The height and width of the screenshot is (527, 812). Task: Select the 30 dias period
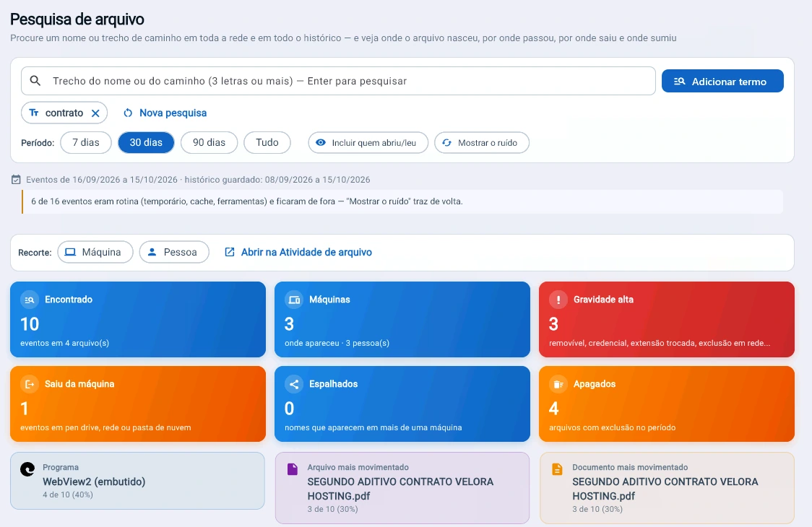pos(146,142)
